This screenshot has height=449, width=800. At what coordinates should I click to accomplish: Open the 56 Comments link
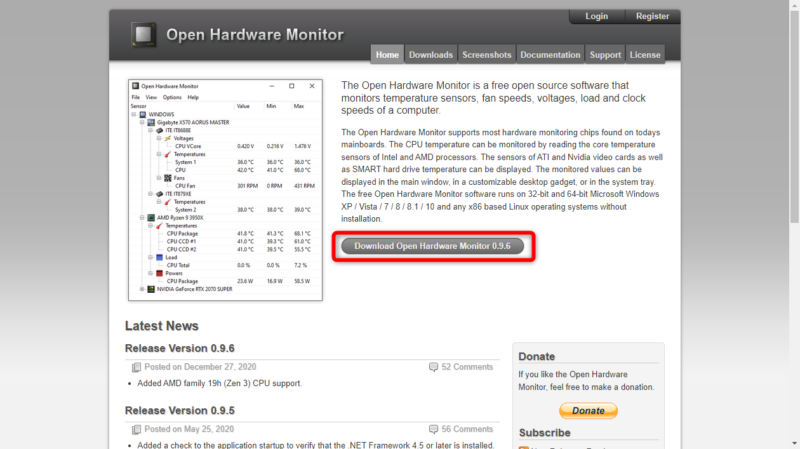tap(467, 429)
